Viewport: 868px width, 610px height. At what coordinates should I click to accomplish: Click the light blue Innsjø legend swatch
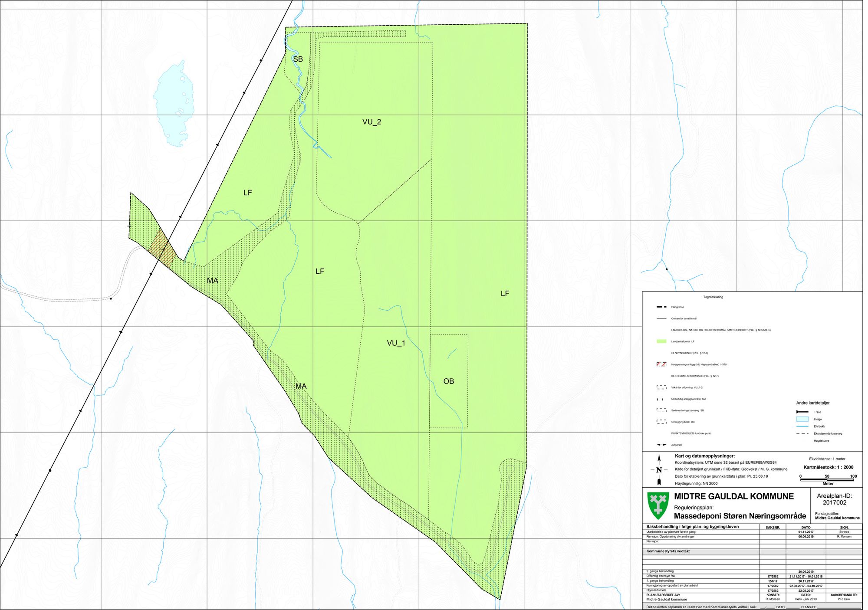click(802, 419)
